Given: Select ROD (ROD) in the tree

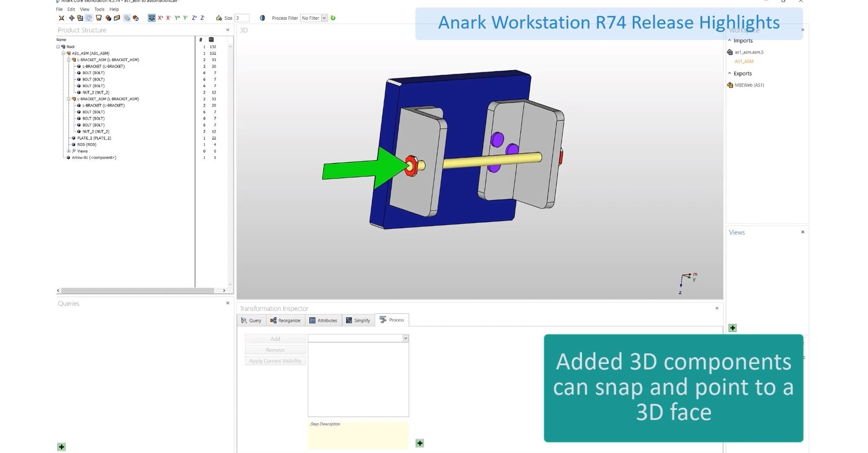Looking at the screenshot, I should point(87,145).
